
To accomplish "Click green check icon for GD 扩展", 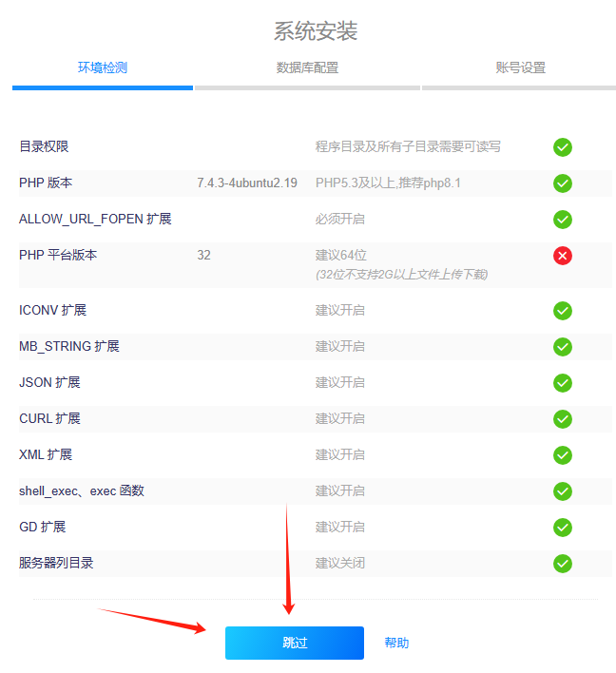I will point(563,528).
